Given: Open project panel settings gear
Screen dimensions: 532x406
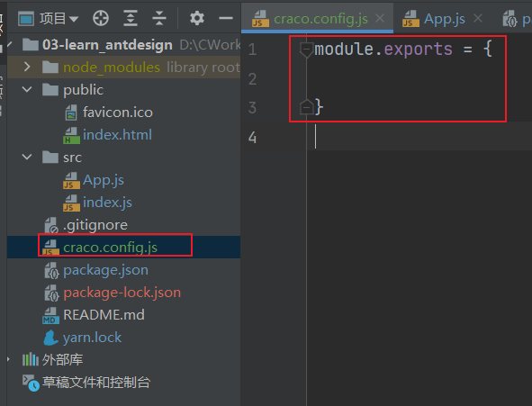Looking at the screenshot, I should point(197,18).
